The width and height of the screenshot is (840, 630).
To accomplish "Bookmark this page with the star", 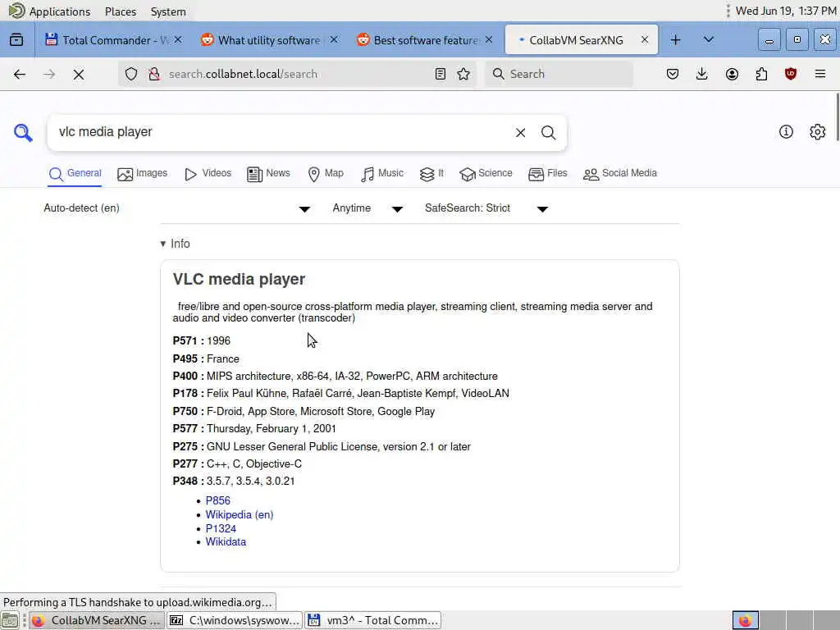I will pyautogui.click(x=463, y=74).
